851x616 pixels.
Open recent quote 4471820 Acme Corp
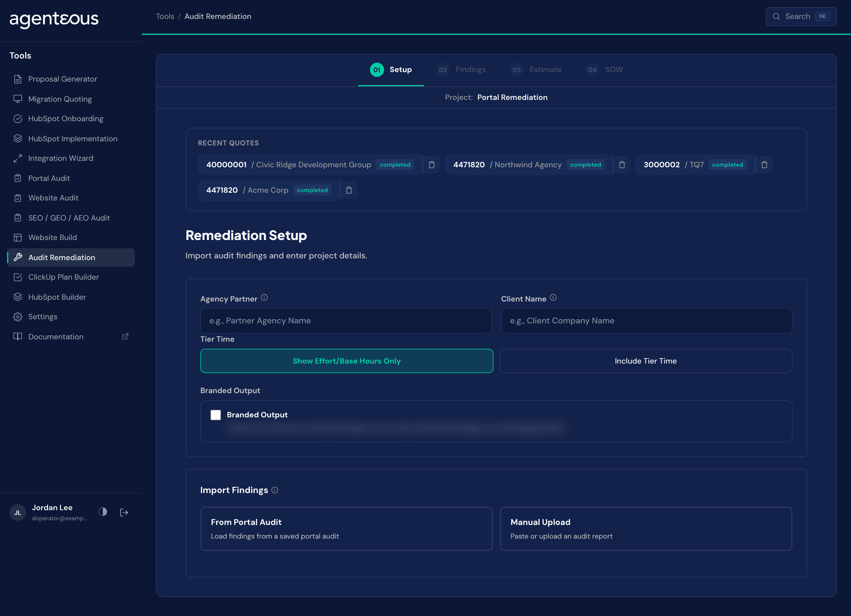(268, 190)
